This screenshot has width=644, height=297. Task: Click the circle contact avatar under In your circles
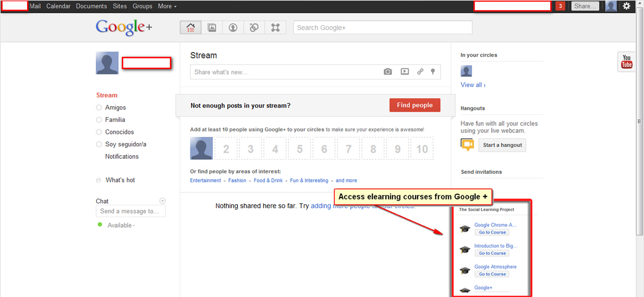(466, 71)
